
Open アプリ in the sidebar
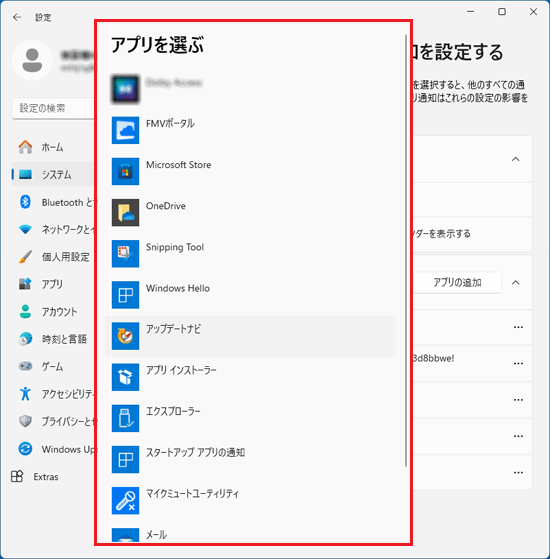tap(53, 284)
